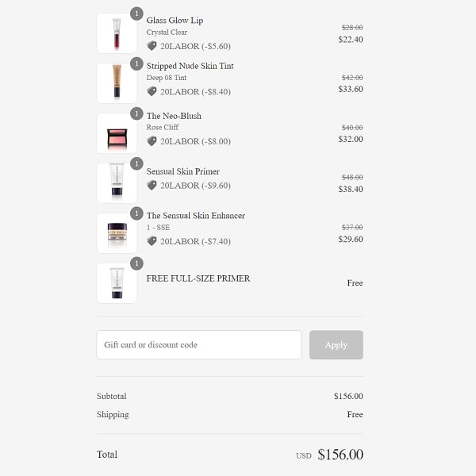476x476 pixels.
Task: Click the tag icon under The Neo-Blush
Action: pyautogui.click(x=152, y=141)
